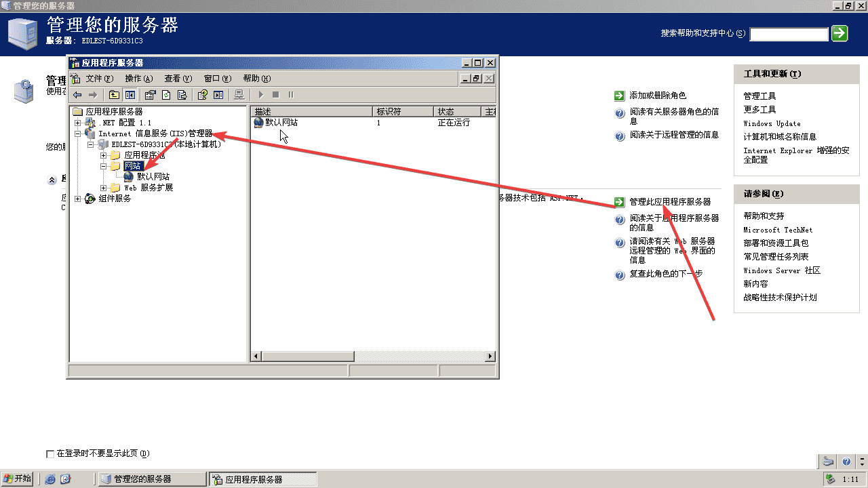Click the Up one level toolbar icon

114,95
